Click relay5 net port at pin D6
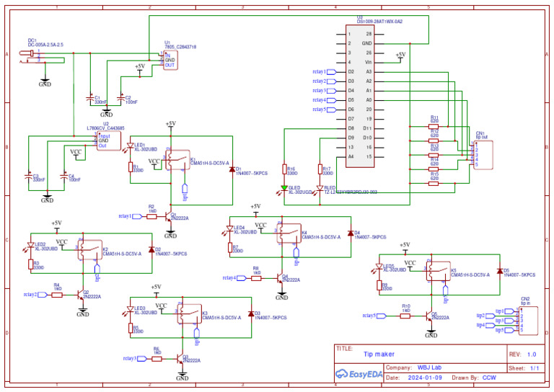 point(325,110)
